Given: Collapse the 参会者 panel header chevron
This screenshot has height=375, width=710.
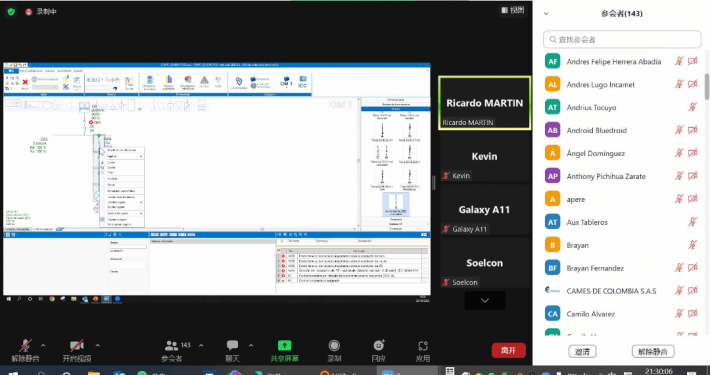Looking at the screenshot, I should [x=546, y=14].
